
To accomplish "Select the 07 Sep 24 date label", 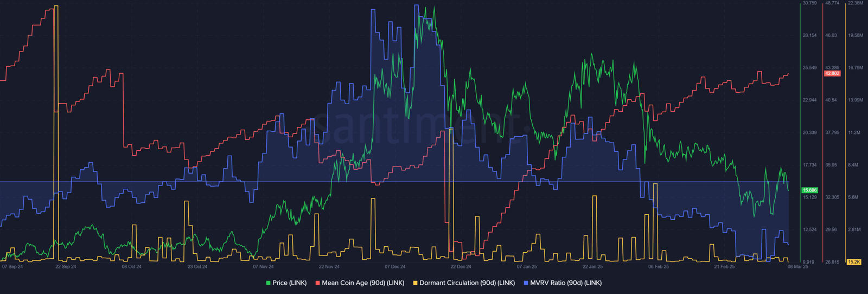I will 12,267.
